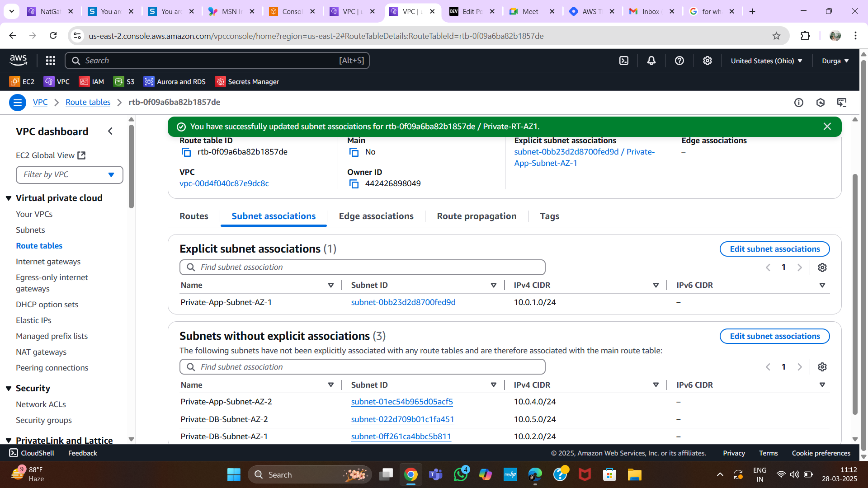The image size is (868, 488).
Task: Go to AWS console home logo
Action: tap(19, 60)
